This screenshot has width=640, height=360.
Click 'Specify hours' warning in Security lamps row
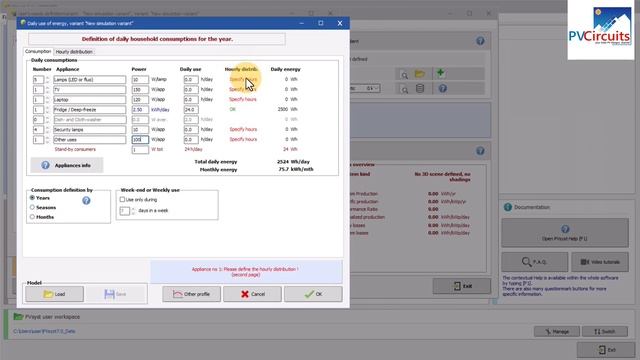click(x=243, y=129)
